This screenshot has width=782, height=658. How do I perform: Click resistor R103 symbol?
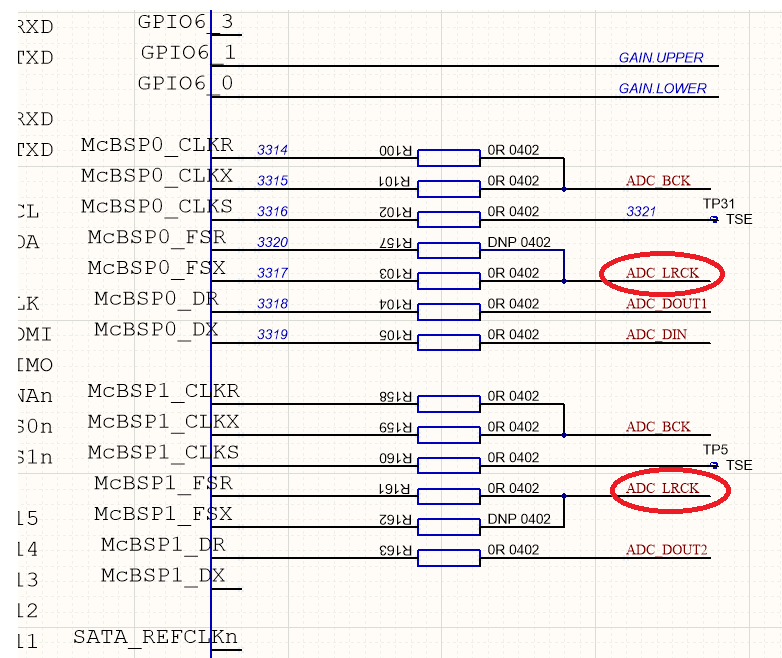click(449, 281)
